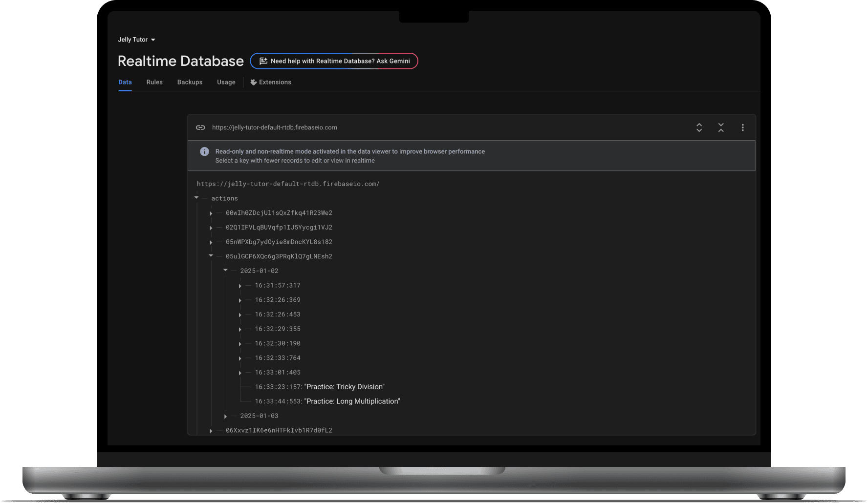Click the Gemini sparkle chat icon
The width and height of the screenshot is (868, 503).
[263, 61]
